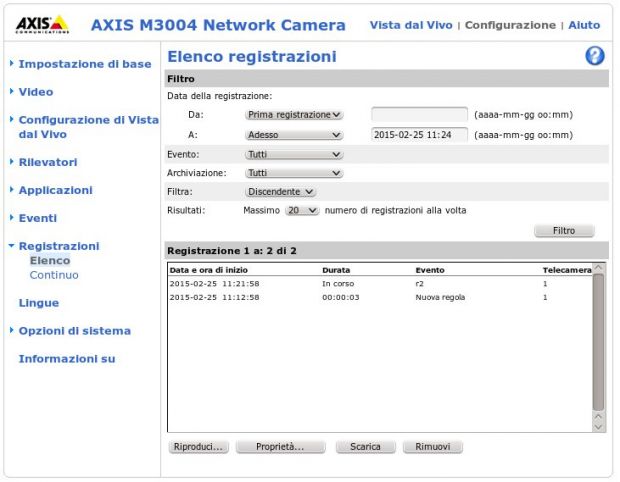This screenshot has width=620, height=482.
Task: Click the Rimuovi button
Action: pyautogui.click(x=433, y=447)
